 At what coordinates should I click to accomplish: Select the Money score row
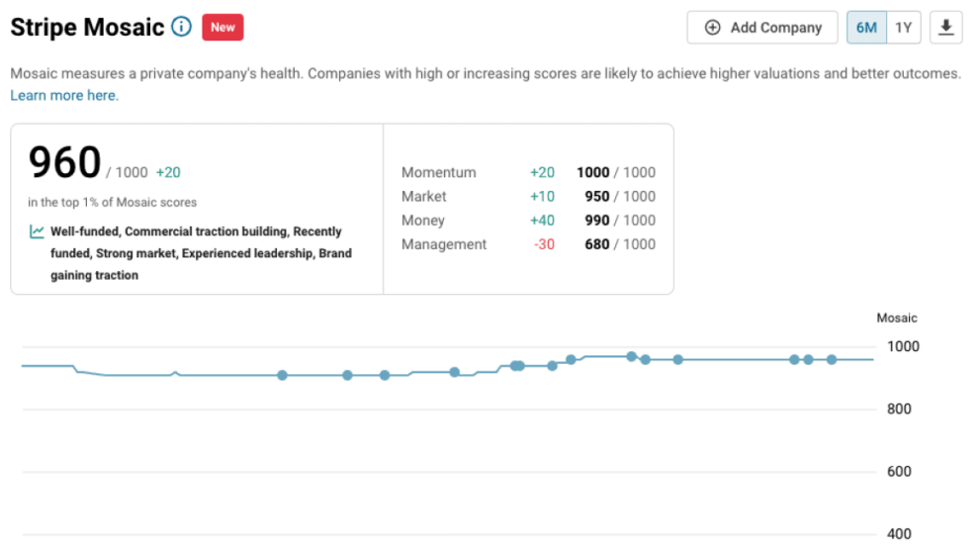coord(528,221)
